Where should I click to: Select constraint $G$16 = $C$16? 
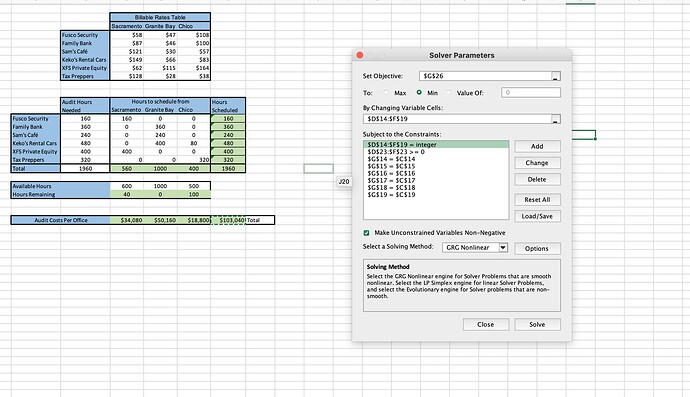click(x=436, y=173)
